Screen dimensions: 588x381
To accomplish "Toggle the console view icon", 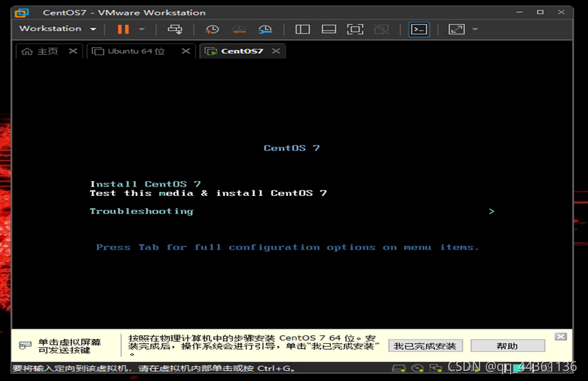I will [x=419, y=29].
